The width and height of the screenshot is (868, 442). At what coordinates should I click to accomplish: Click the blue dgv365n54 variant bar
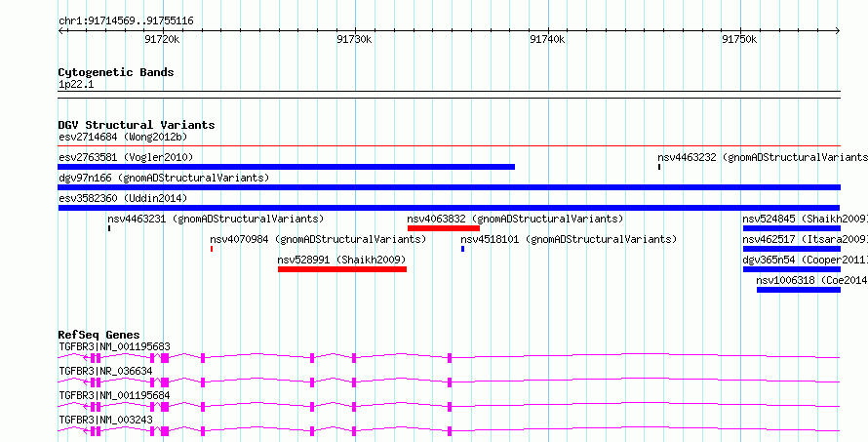(792, 269)
